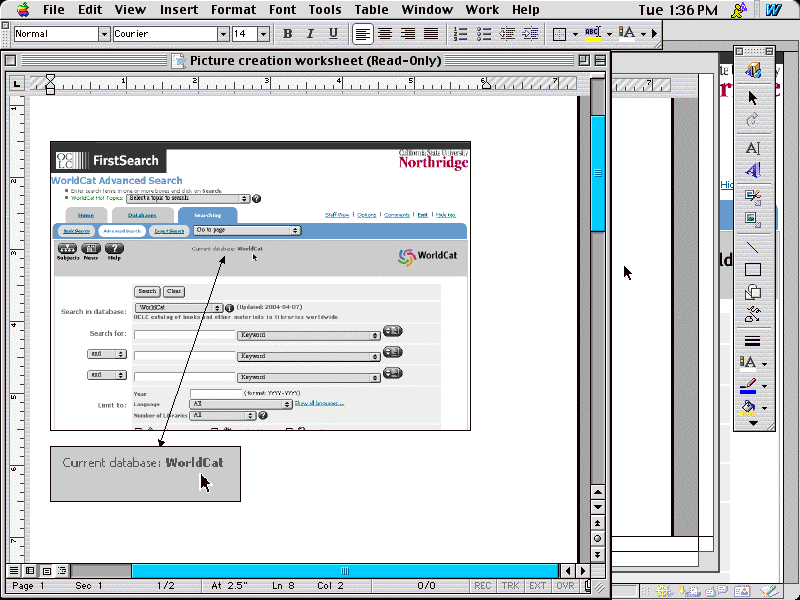This screenshot has width=800, height=600.
Task: Show more formatting toolbar buttons arrow
Action: pos(654,34)
